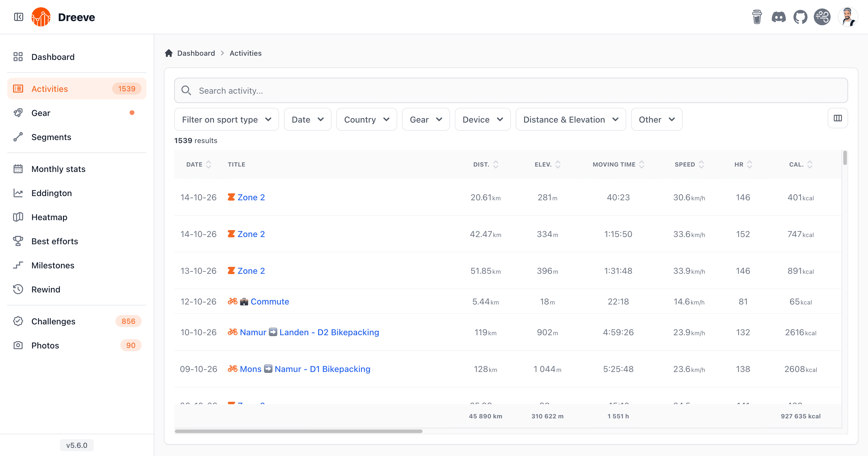Click the wind face icon in header

(x=822, y=17)
